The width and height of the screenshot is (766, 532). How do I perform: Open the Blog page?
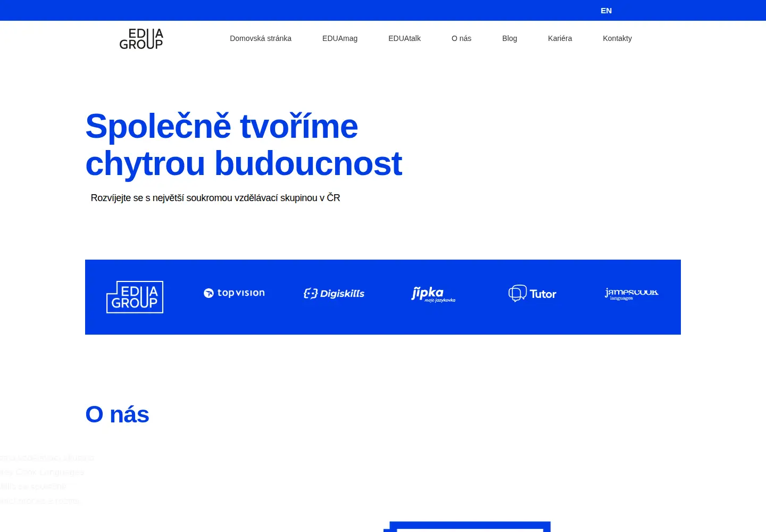click(510, 38)
